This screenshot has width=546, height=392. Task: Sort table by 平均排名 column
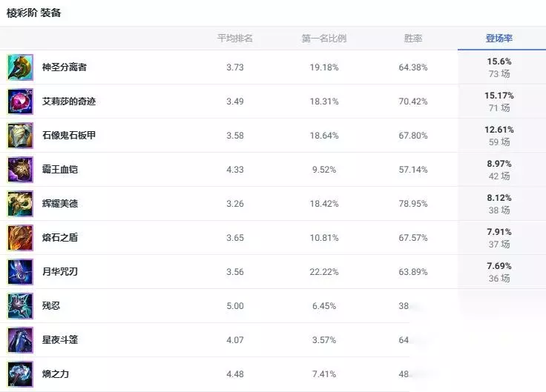pos(234,39)
